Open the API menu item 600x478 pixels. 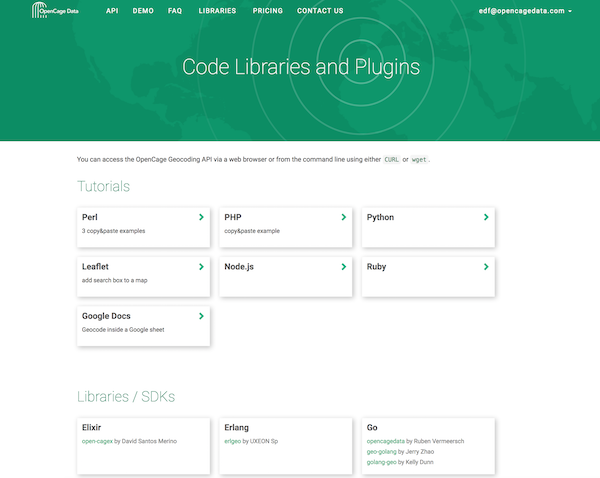pos(112,11)
